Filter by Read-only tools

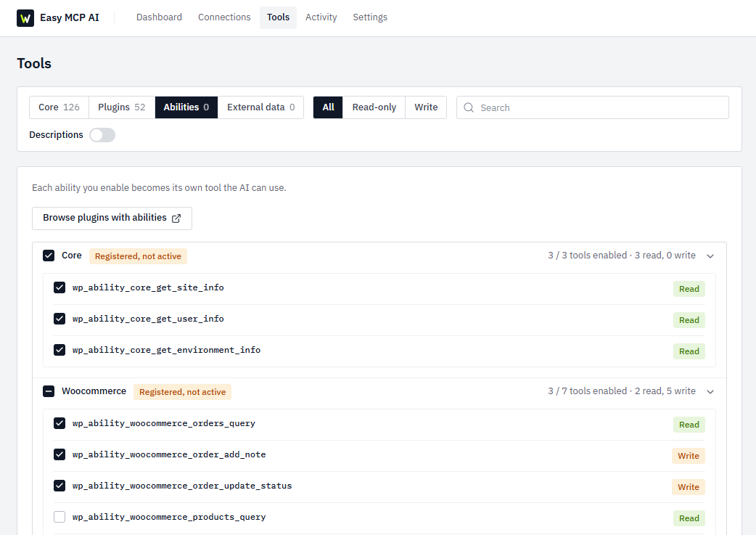click(374, 107)
